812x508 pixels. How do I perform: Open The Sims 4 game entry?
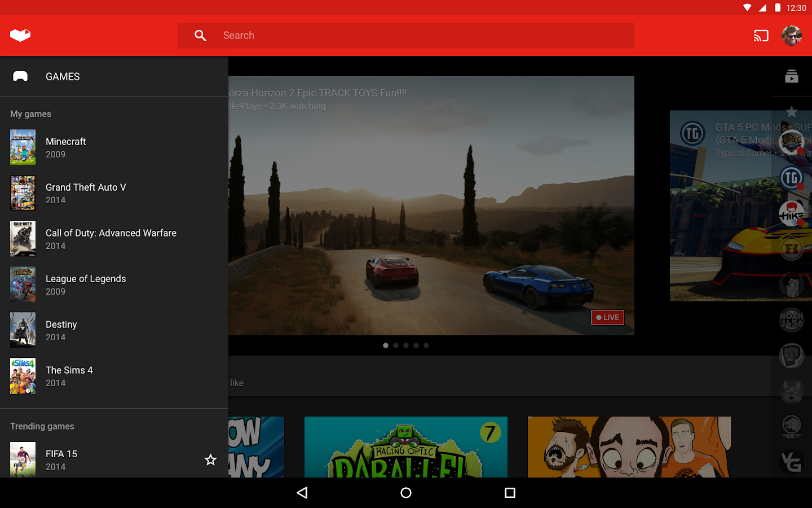[114, 376]
